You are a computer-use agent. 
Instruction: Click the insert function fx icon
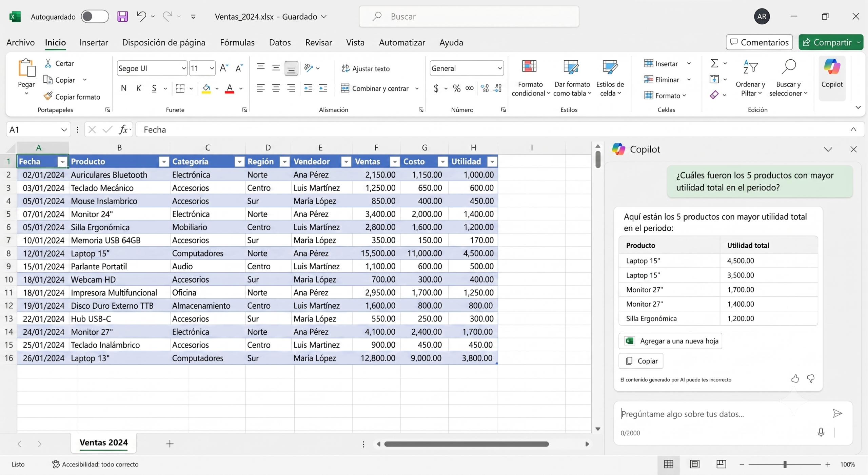point(123,129)
